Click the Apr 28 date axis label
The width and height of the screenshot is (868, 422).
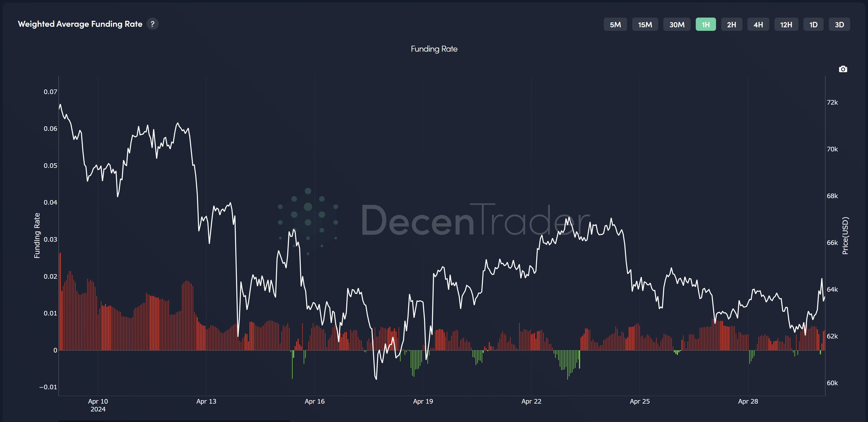(748, 401)
